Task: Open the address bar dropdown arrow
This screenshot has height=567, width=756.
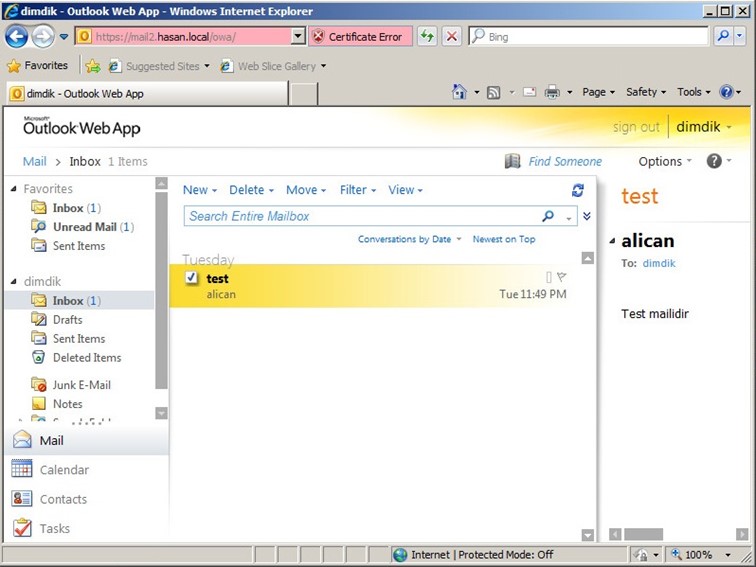Action: 298,36
